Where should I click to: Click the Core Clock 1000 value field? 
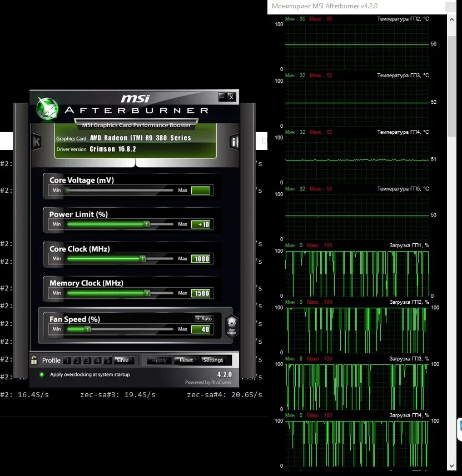tap(201, 259)
